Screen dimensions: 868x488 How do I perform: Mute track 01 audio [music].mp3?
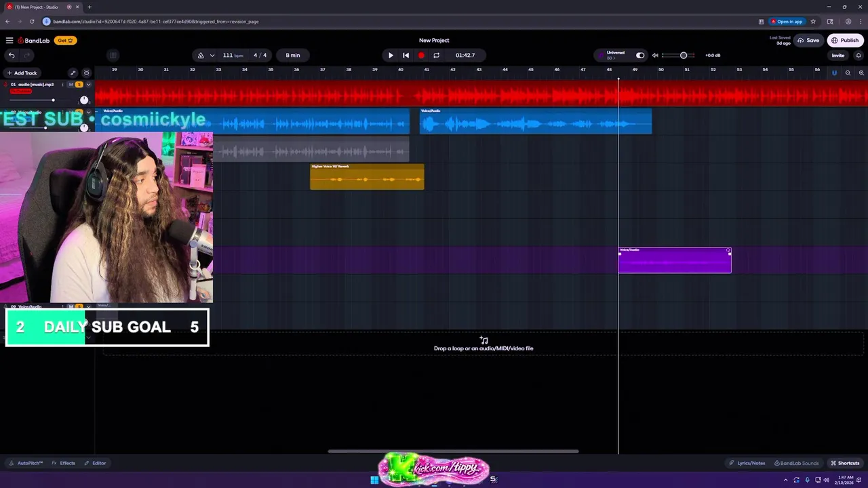(x=71, y=85)
